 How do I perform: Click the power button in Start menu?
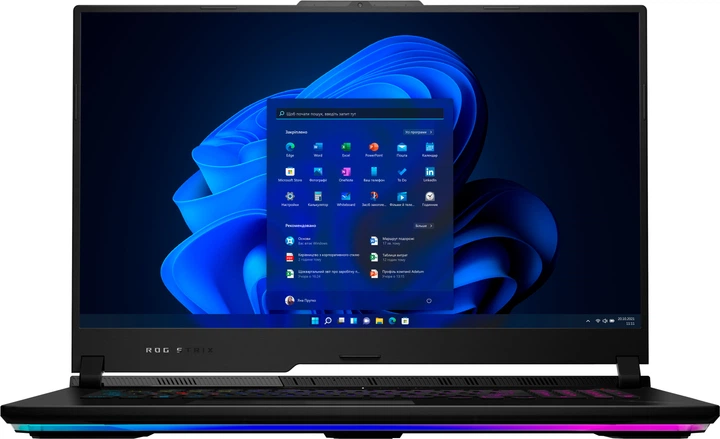point(428,299)
